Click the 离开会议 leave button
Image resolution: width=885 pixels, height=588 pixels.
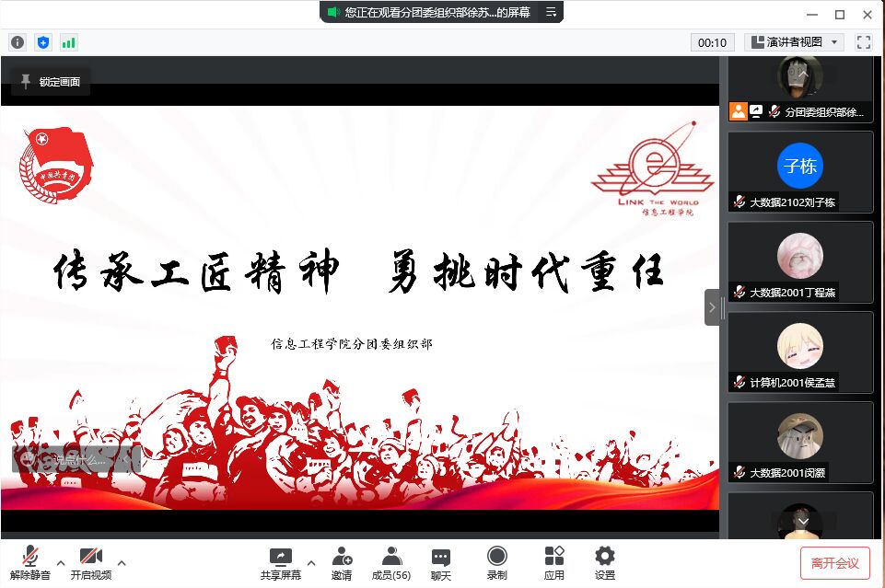point(834,562)
